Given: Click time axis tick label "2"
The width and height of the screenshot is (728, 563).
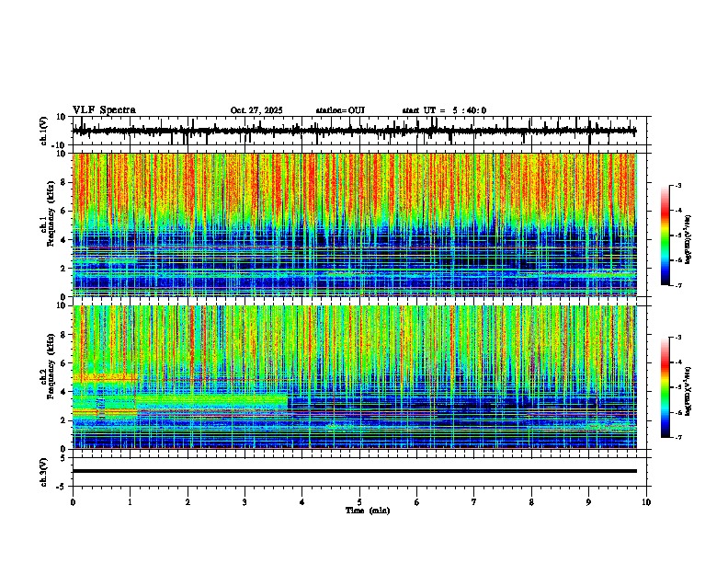Looking at the screenshot, I should [188, 502].
